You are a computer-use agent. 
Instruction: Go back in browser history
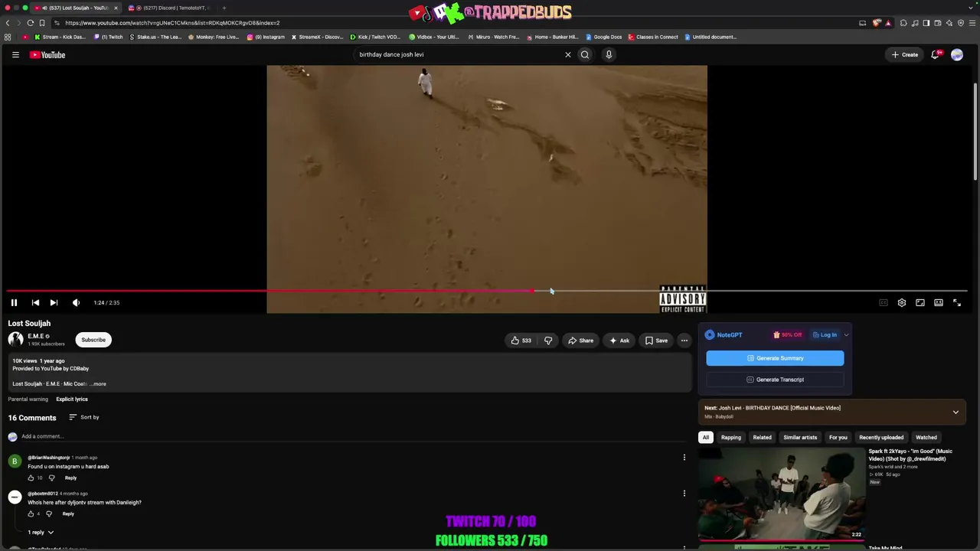[x=8, y=23]
